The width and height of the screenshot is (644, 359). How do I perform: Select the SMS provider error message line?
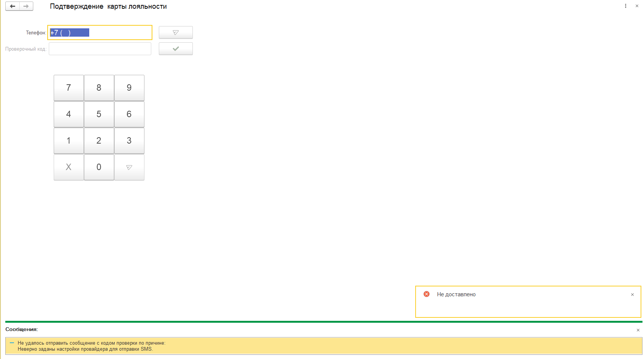[x=85, y=349]
